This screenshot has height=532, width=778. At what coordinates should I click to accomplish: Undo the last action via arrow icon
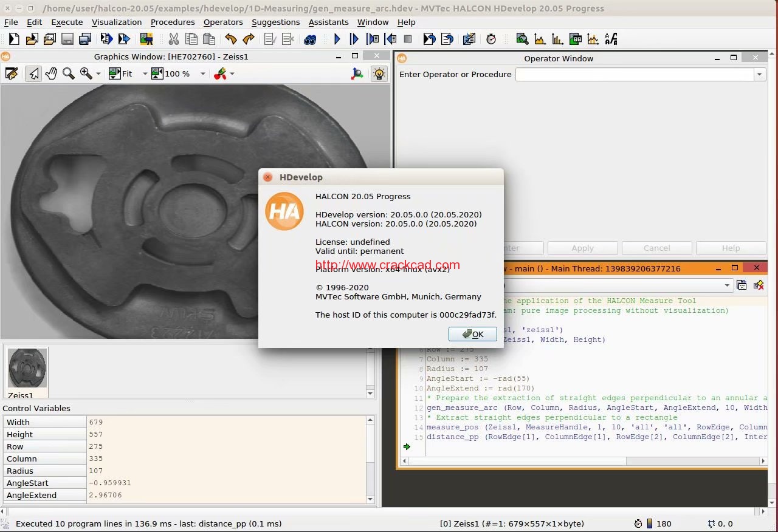pyautogui.click(x=230, y=39)
